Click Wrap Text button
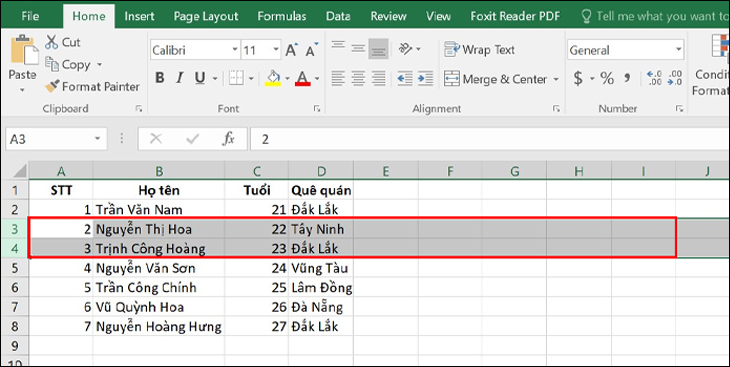The width and height of the screenshot is (730, 367). [x=480, y=49]
